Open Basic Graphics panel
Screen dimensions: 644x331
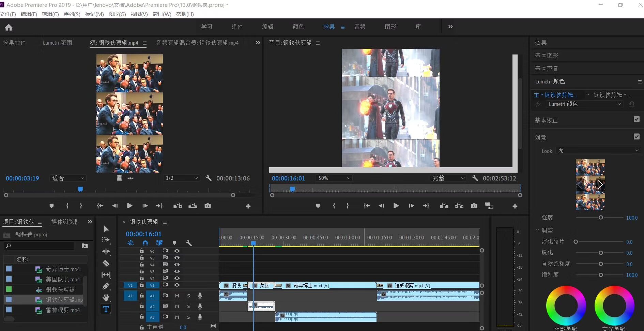coord(547,56)
